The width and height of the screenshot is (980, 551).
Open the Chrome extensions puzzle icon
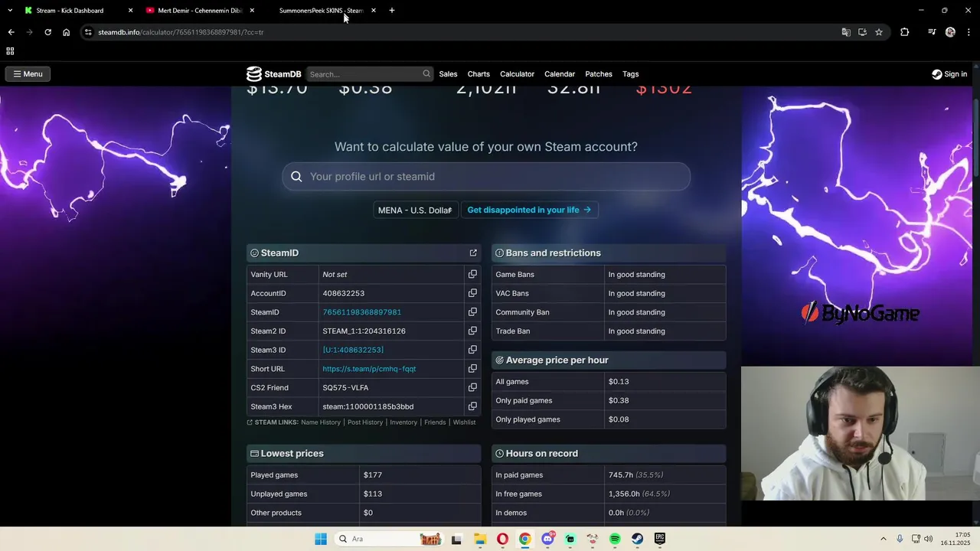coord(904,32)
